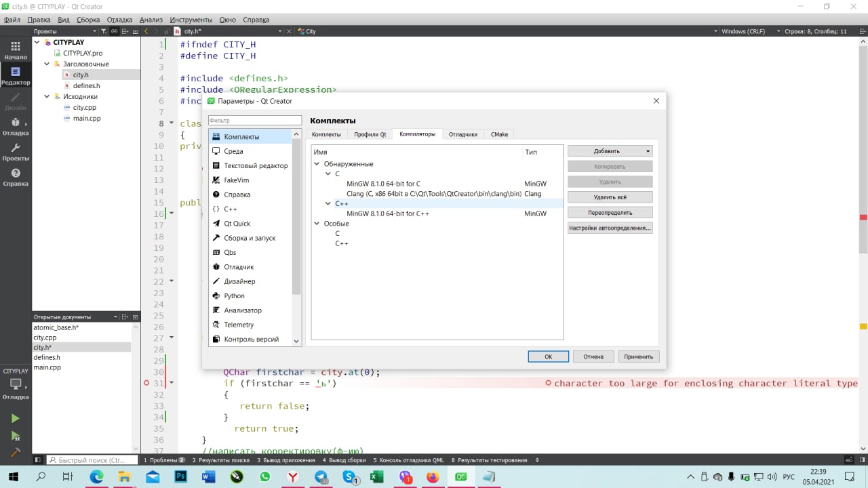Image resolution: width=868 pixels, height=488 pixels.
Task: Select FakeVim settings category
Action: coord(251,180)
